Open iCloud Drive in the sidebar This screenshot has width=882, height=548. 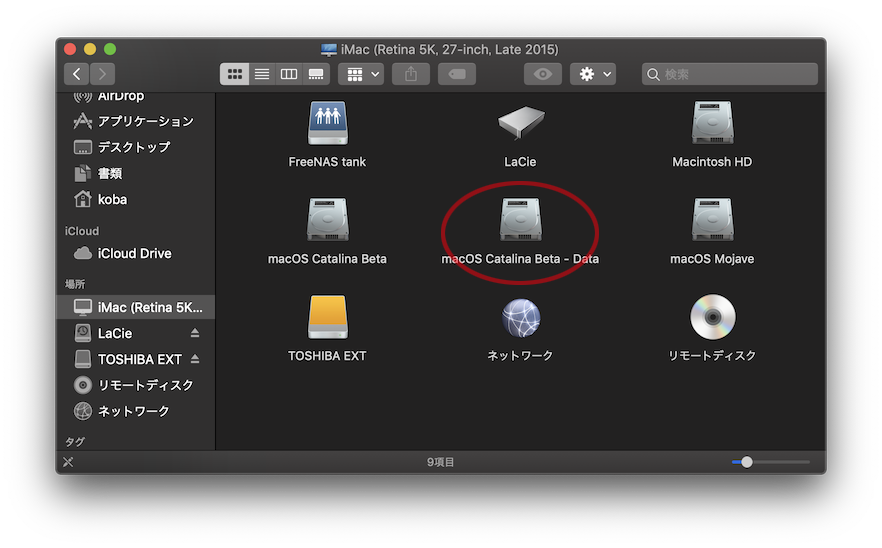[x=136, y=253]
